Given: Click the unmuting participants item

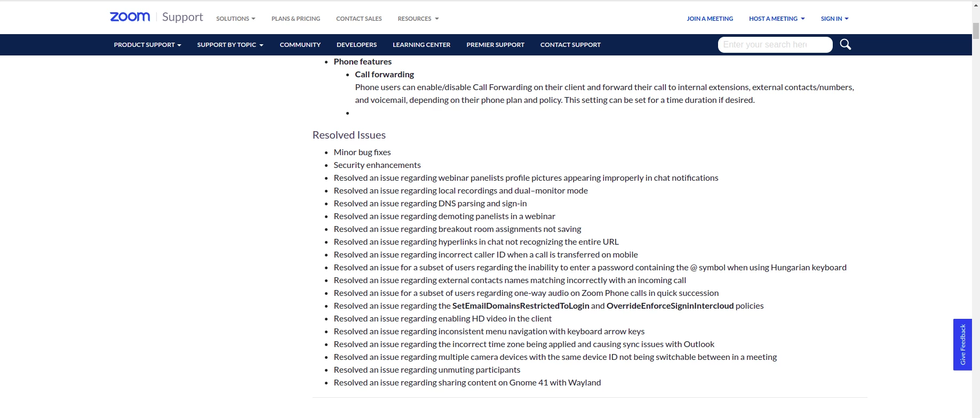Looking at the screenshot, I should coord(427,370).
